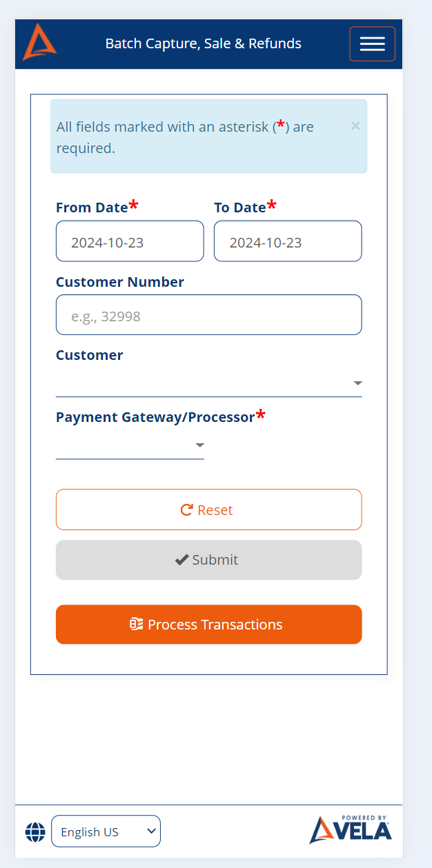Screen dimensions: 432x868
Task: Click the Batch Capture, Sale & Refunds title
Action: [x=203, y=43]
